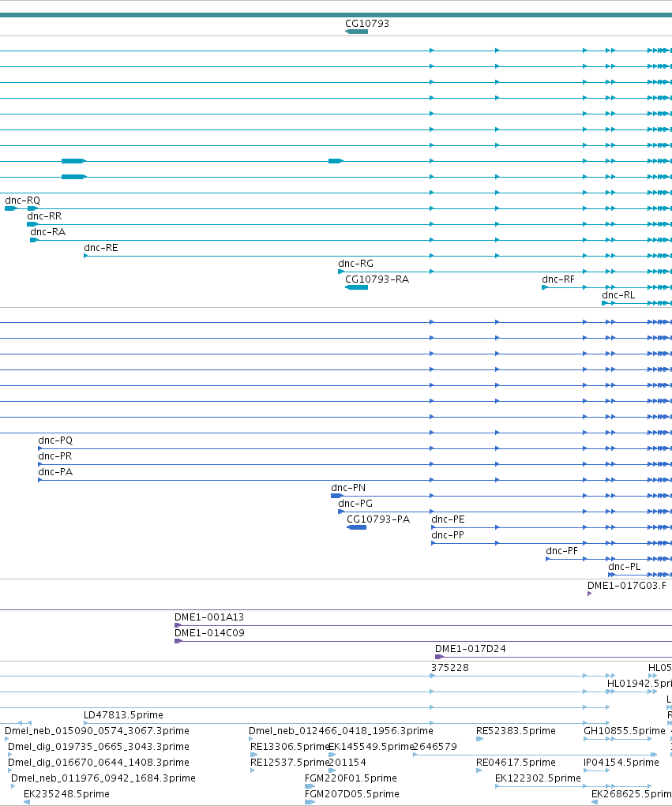
Task: Select the dnc-PG protein label
Action: [355, 504]
